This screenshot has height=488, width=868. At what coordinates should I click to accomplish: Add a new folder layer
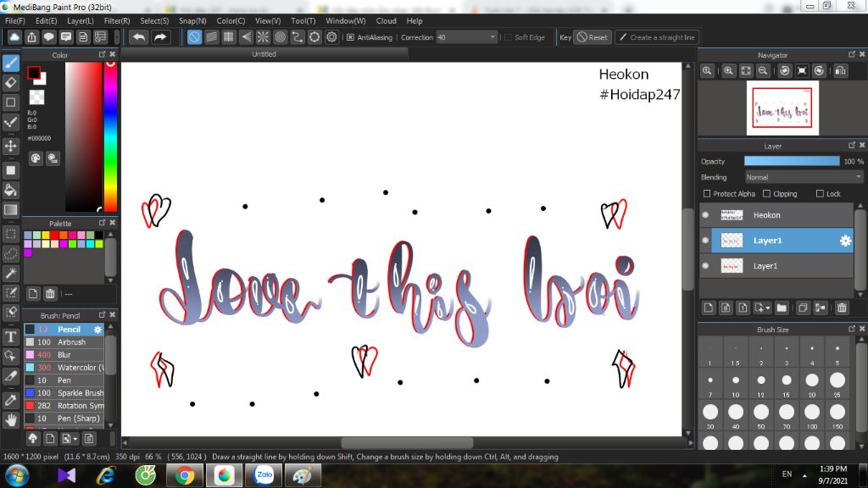pos(782,308)
